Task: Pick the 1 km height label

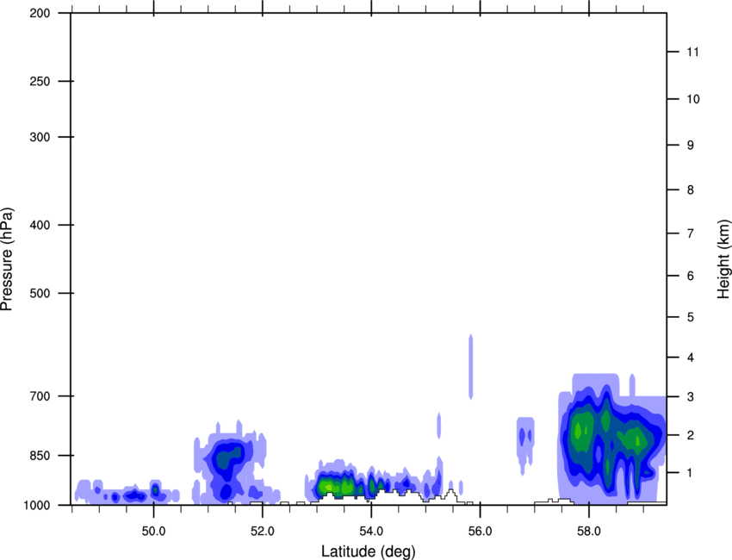Action: coord(691,473)
